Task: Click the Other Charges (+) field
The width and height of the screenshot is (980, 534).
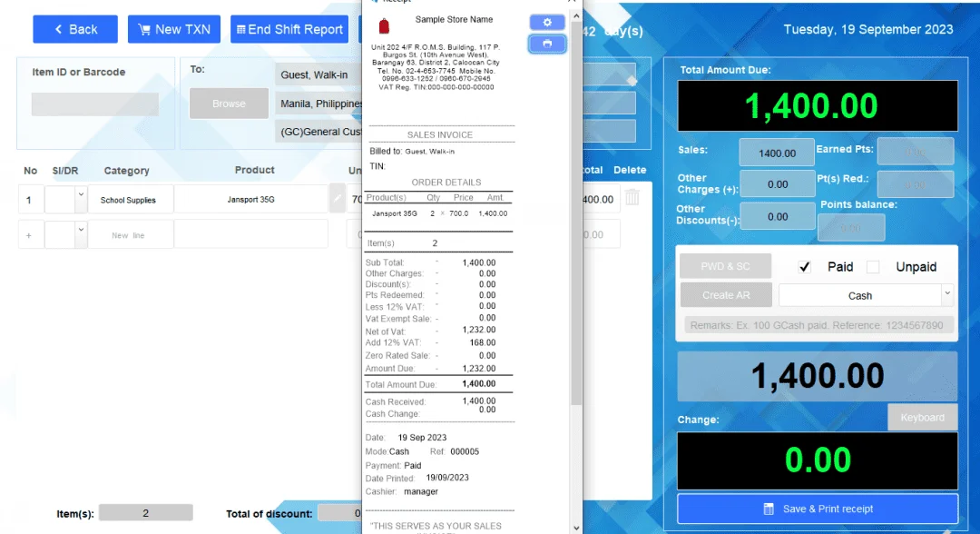Action: coord(777,184)
